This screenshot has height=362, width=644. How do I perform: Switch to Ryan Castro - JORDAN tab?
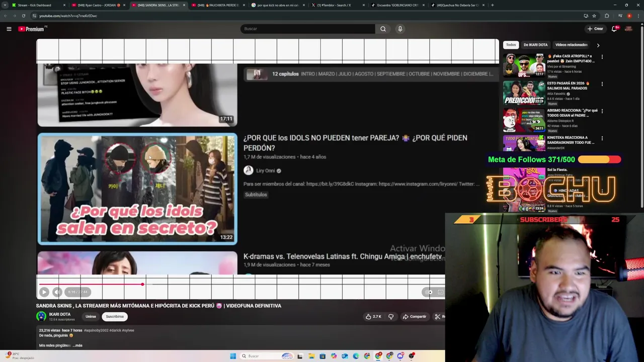(98, 5)
